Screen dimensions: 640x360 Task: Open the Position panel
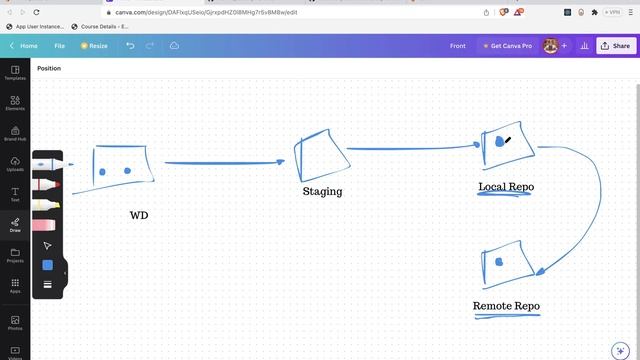pos(49,68)
